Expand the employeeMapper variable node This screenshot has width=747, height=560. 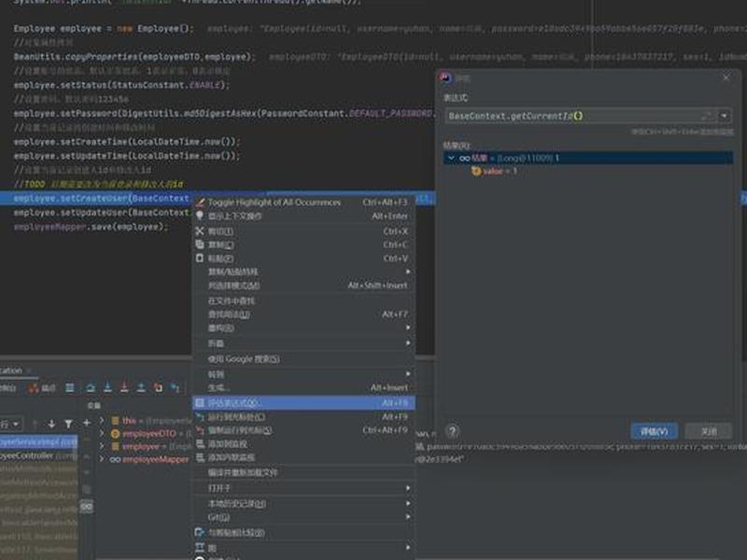tap(102, 459)
